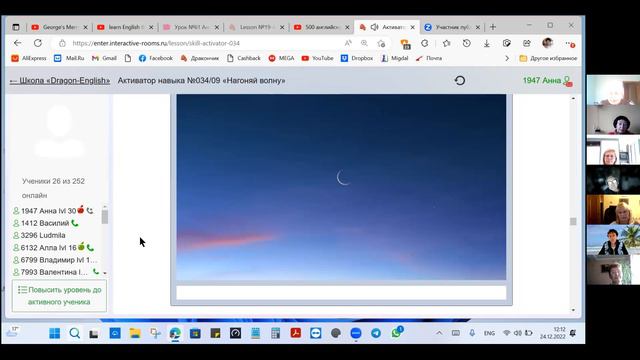Open the AliExpress bookmark
640x360 pixels.
[29, 58]
